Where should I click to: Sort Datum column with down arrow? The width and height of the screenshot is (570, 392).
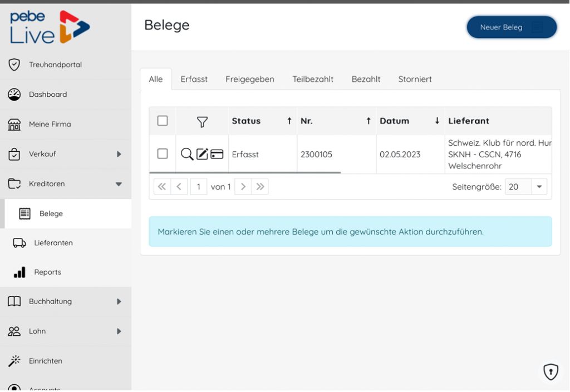pyautogui.click(x=438, y=121)
